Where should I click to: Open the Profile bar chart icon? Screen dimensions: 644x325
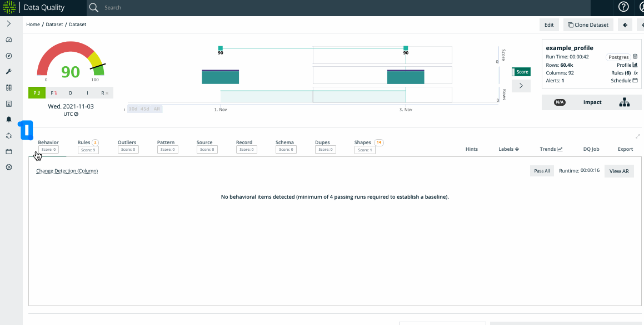point(635,65)
